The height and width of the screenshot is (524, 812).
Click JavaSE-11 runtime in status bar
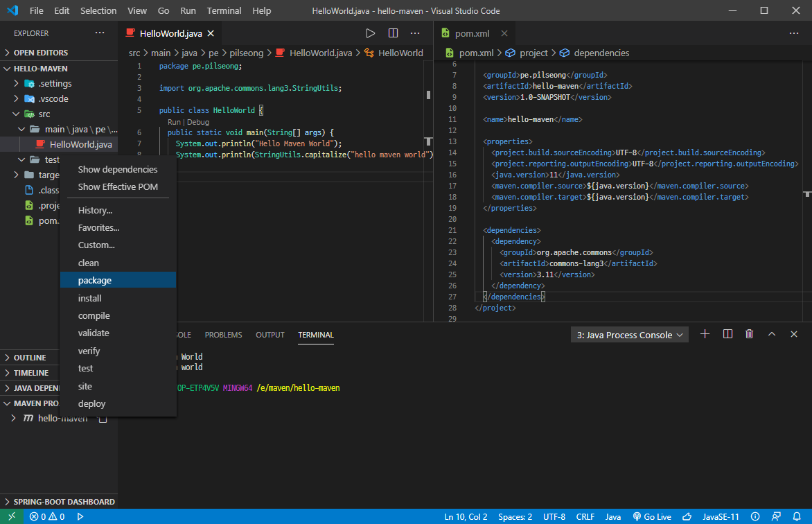tap(721, 517)
